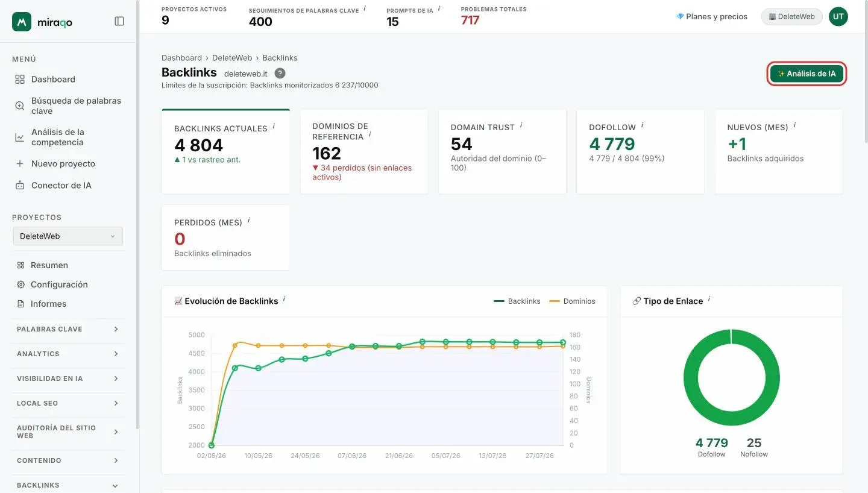Expand the Analytics section

coord(68,354)
